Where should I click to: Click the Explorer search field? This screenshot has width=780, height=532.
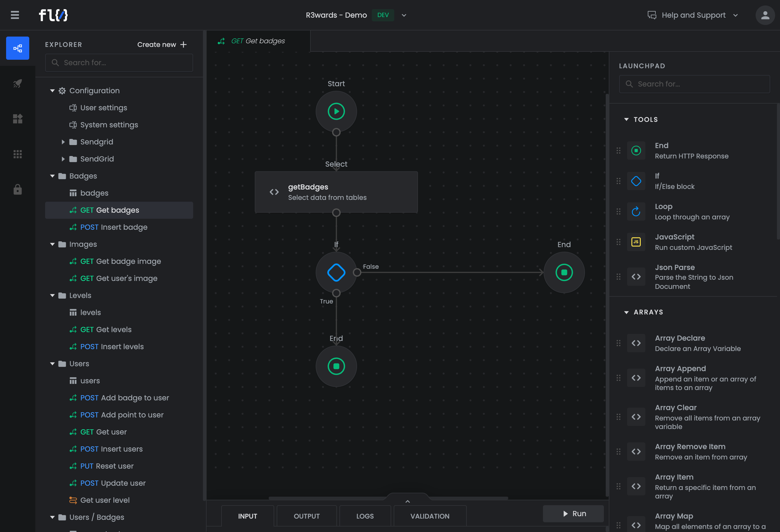119,63
